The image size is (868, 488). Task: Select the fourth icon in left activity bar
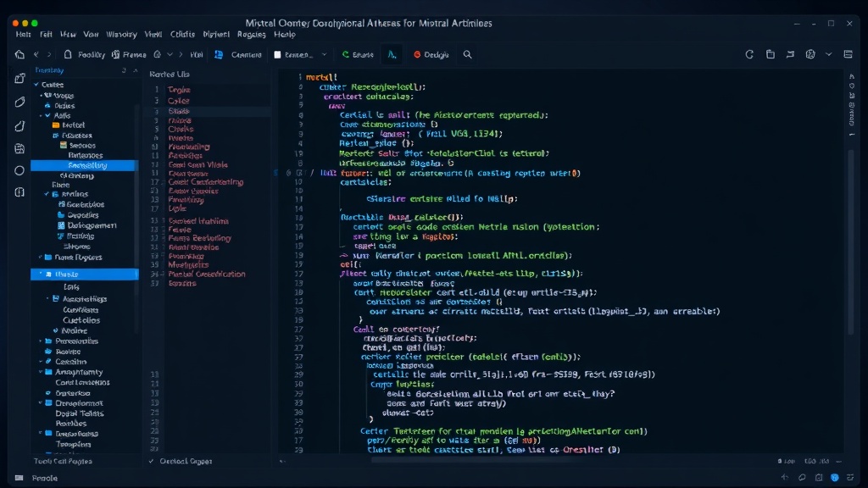19,148
